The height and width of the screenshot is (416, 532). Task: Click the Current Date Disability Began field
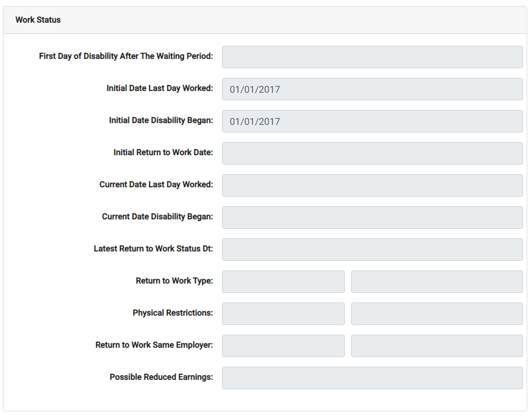pos(372,218)
